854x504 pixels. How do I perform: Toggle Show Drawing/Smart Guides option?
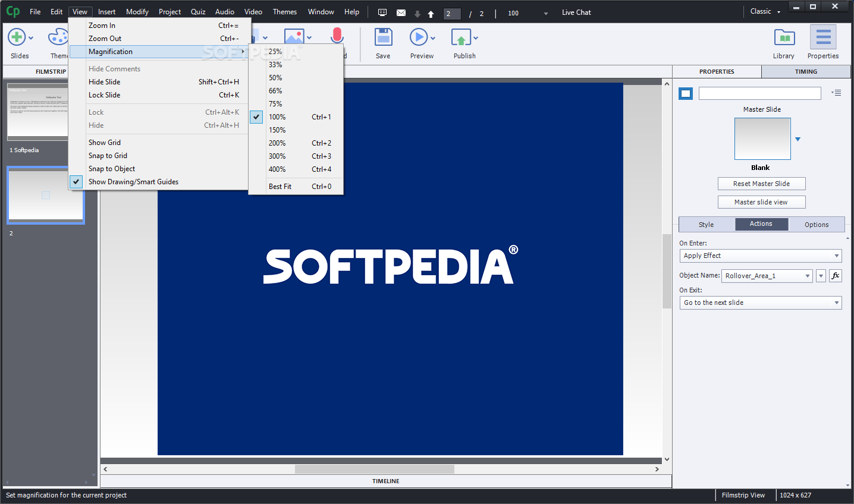(x=158, y=182)
